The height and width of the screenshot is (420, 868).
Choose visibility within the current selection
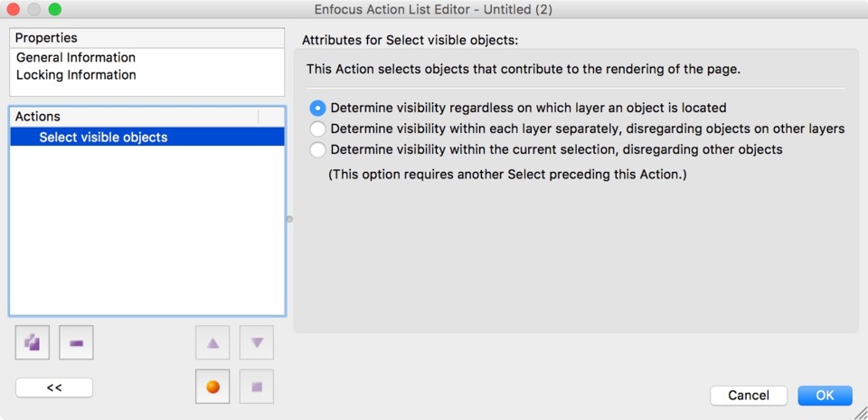[x=317, y=149]
